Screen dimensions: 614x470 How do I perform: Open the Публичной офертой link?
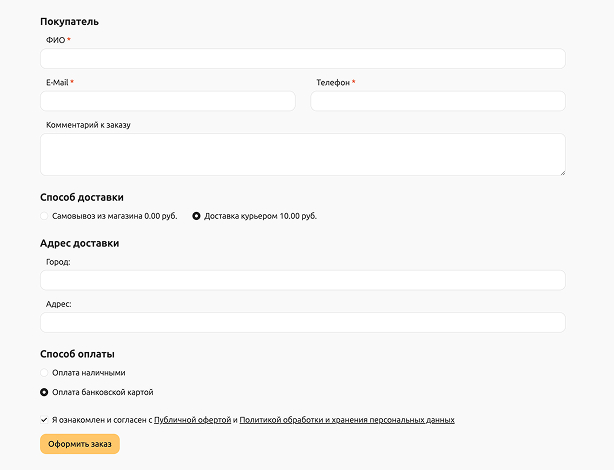click(x=192, y=420)
